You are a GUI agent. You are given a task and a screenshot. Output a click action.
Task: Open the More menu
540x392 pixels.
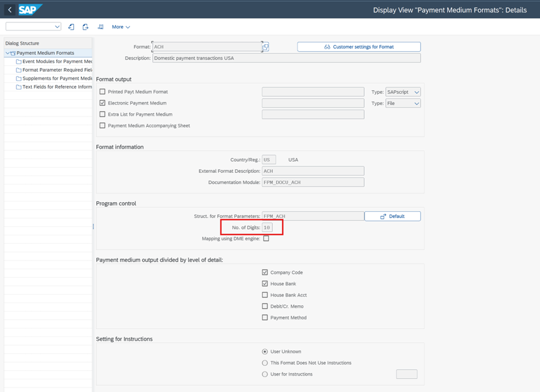(x=121, y=27)
